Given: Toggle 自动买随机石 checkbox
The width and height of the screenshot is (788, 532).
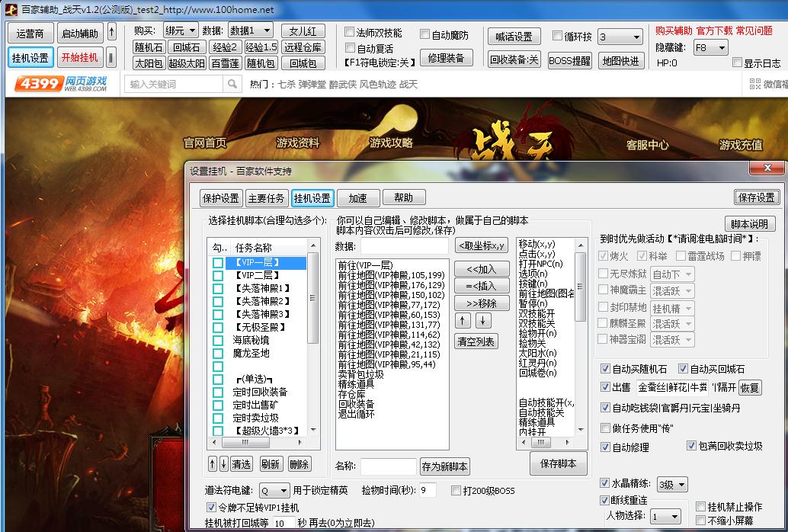Looking at the screenshot, I should 606,369.
